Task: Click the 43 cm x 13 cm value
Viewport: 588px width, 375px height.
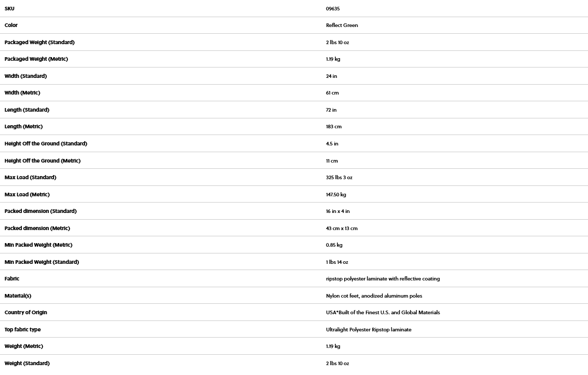Action: pyautogui.click(x=341, y=229)
